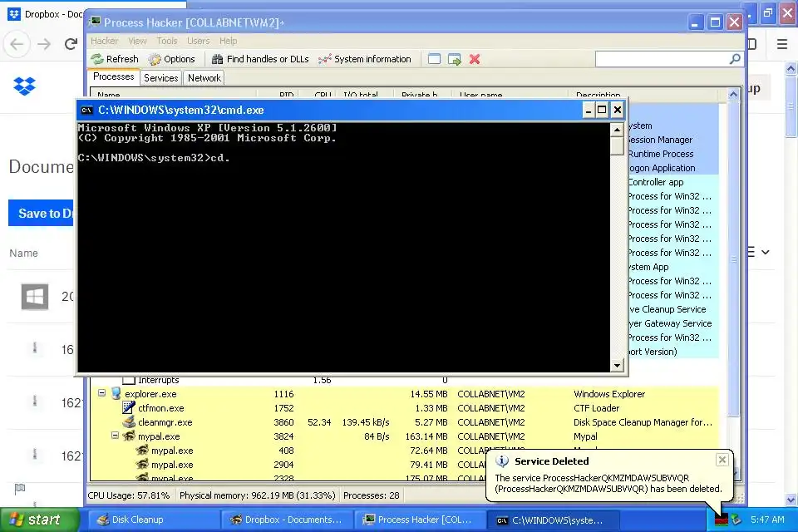Click the browser back arrow in Dropbox window
The height and width of the screenshot is (532, 798).
pos(17,44)
